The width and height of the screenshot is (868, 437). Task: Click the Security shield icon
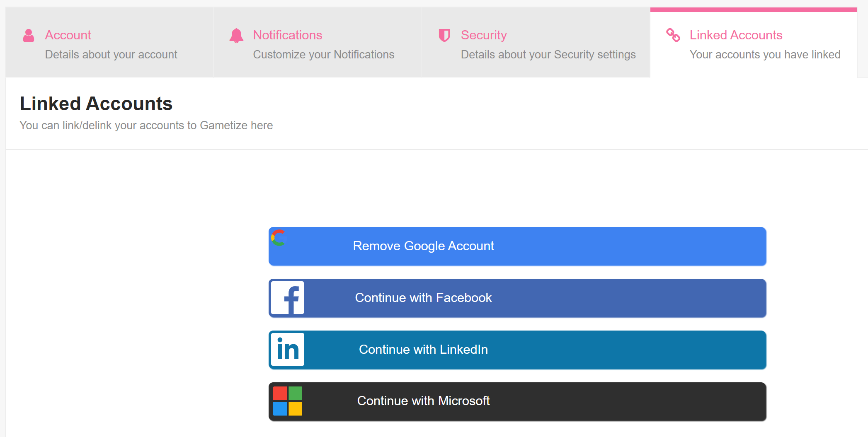coord(444,36)
